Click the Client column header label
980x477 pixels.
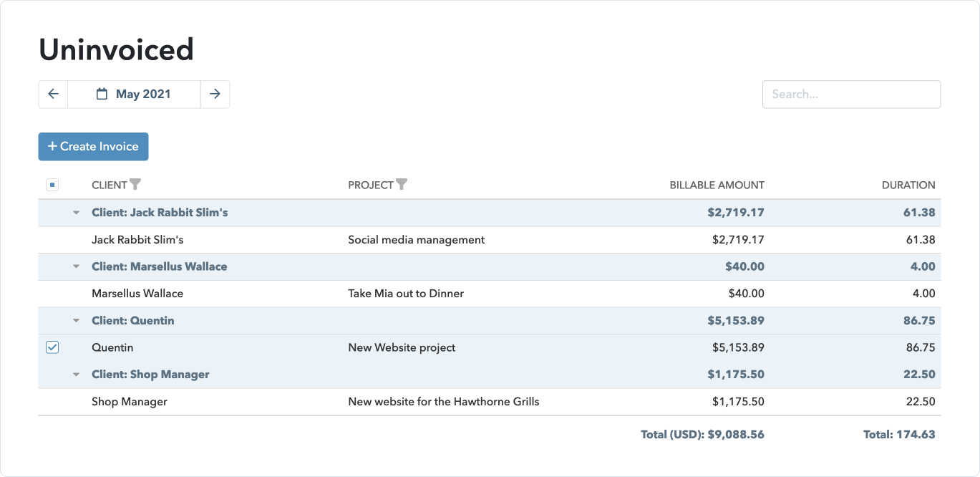[x=109, y=185]
